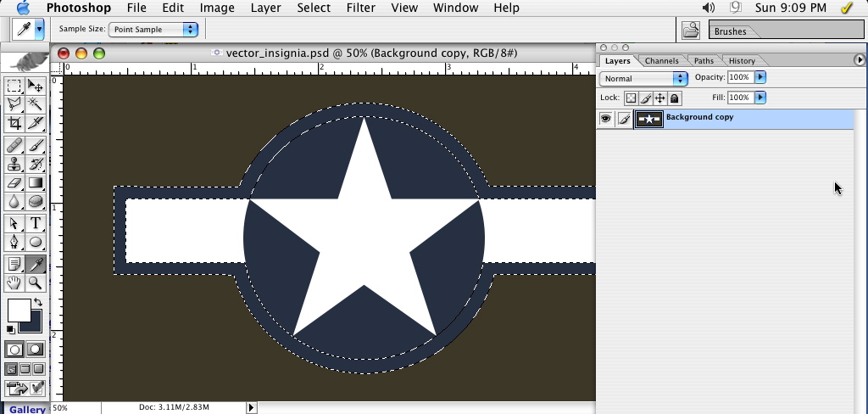Image resolution: width=868 pixels, height=414 pixels.
Task: Choose Full Screen with Menu Bar mode
Action: point(25,369)
